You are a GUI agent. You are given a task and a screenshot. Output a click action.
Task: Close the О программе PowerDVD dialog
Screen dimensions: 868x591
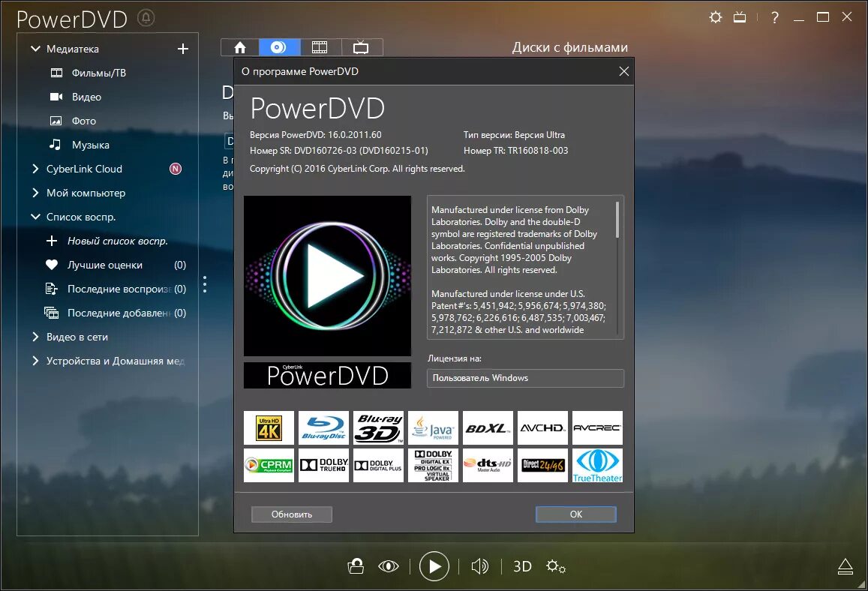[x=624, y=71]
